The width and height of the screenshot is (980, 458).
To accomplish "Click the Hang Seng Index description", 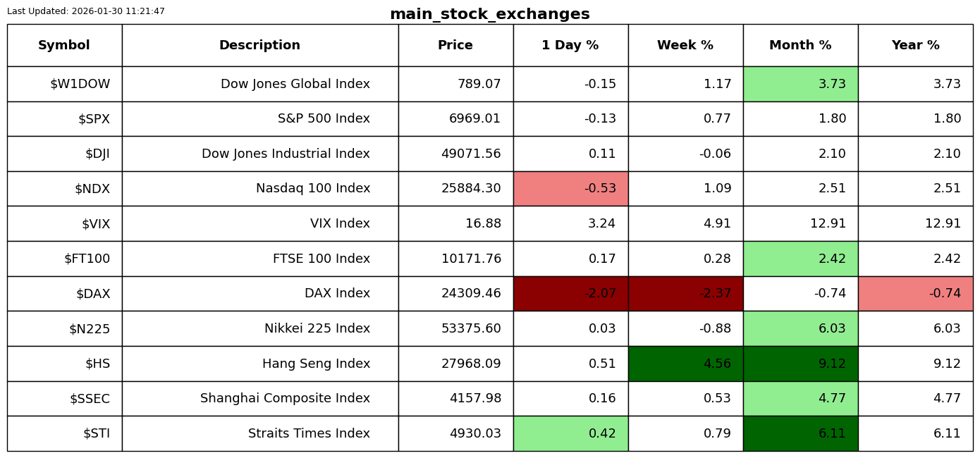I will pos(316,364).
